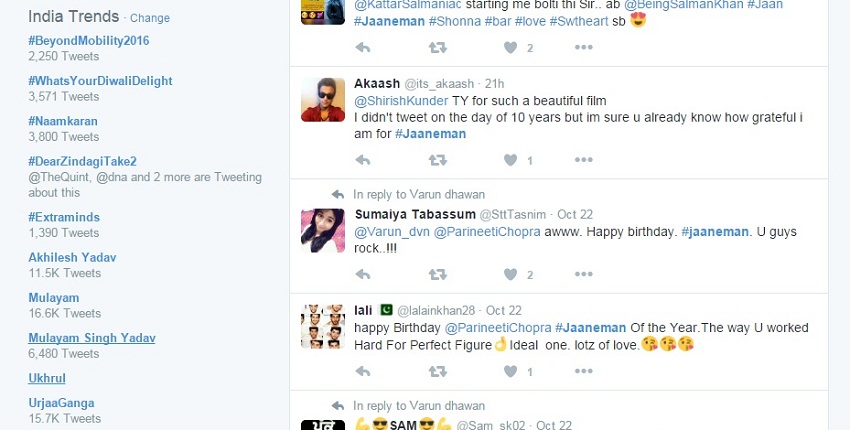
Task: Reply to Akaash's tweet
Action: 363,160
